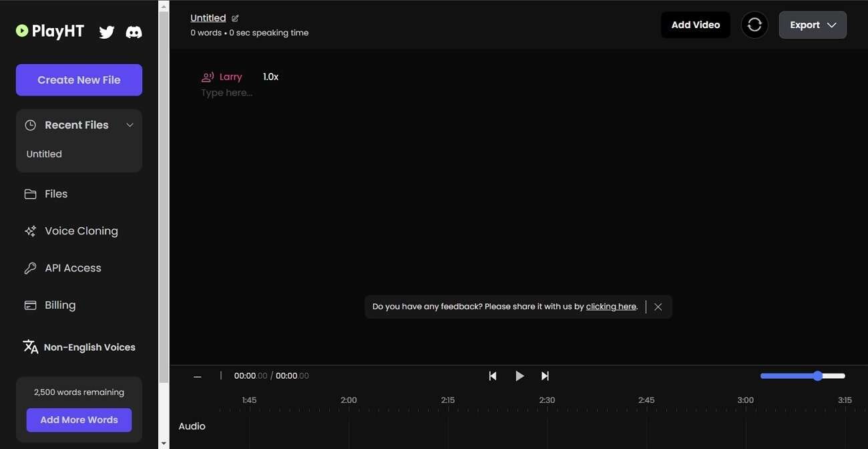Click the Create New File button

[79, 80]
